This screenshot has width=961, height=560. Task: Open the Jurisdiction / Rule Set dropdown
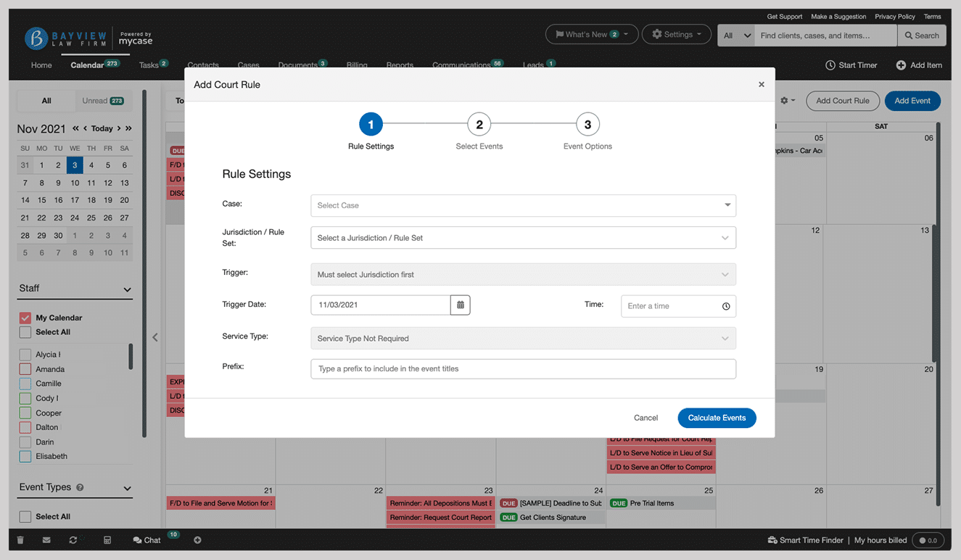[522, 237]
